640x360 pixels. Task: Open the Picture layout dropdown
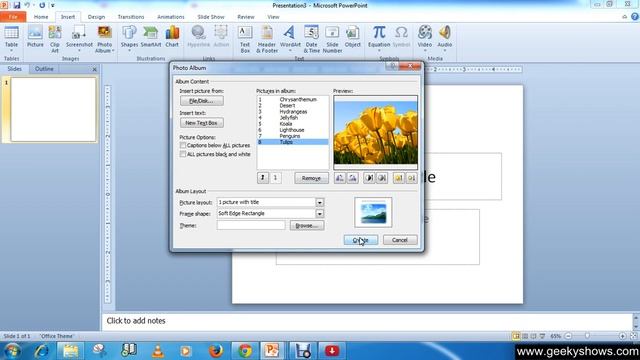(320, 202)
